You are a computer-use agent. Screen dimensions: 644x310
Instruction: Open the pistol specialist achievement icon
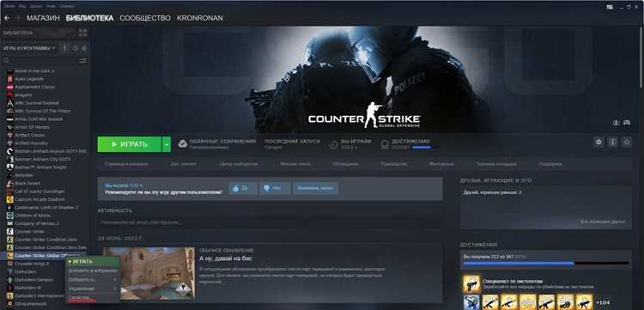(x=471, y=284)
